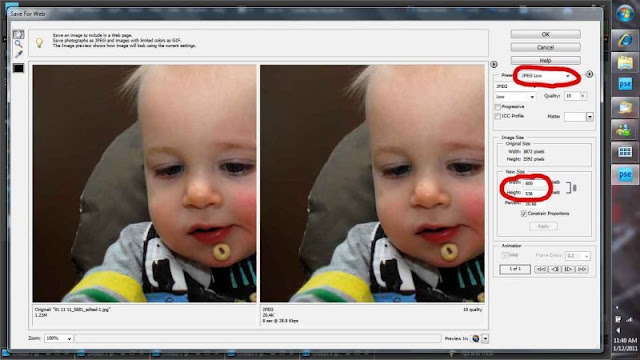The width and height of the screenshot is (640, 360).
Task: Click the volume speaker tray icon
Action: pyautogui.click(x=618, y=330)
